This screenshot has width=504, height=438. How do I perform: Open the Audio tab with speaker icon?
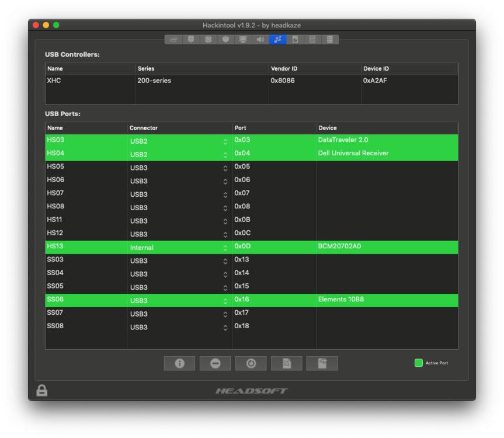[x=260, y=40]
